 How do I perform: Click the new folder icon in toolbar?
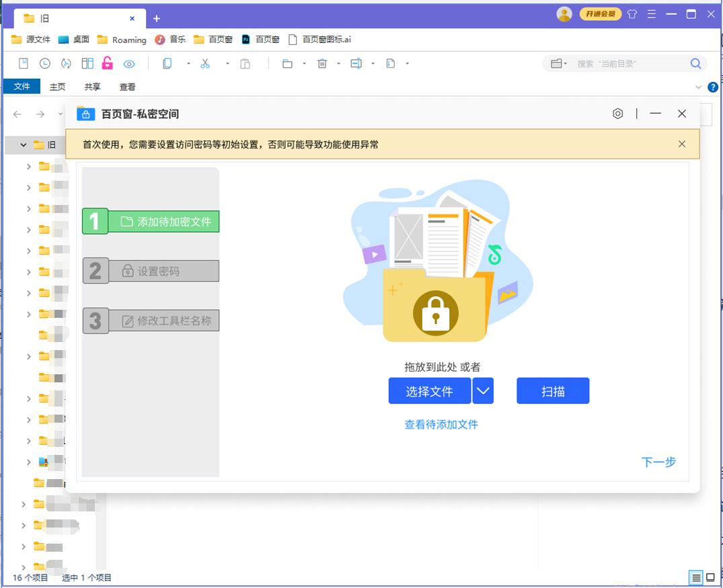[287, 63]
